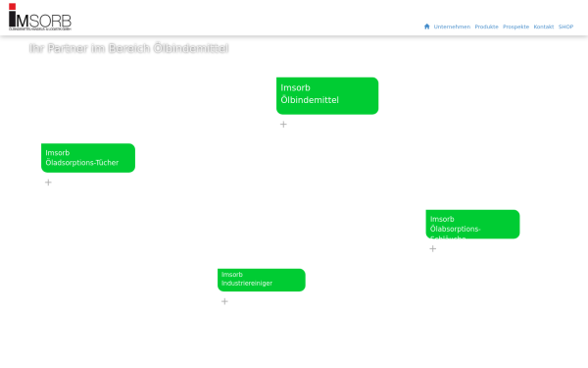This screenshot has width=588, height=368.
Task: Click the home icon in navigation
Action: (426, 26)
